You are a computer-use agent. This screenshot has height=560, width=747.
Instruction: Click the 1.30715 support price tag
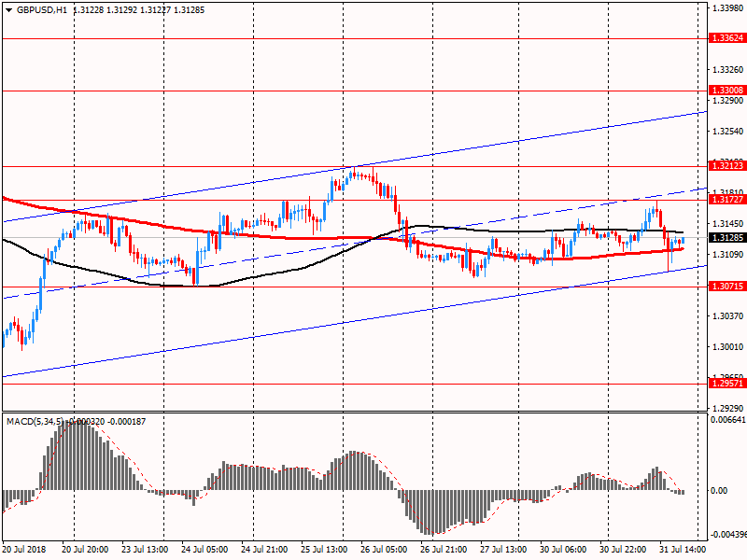pyautogui.click(x=727, y=287)
